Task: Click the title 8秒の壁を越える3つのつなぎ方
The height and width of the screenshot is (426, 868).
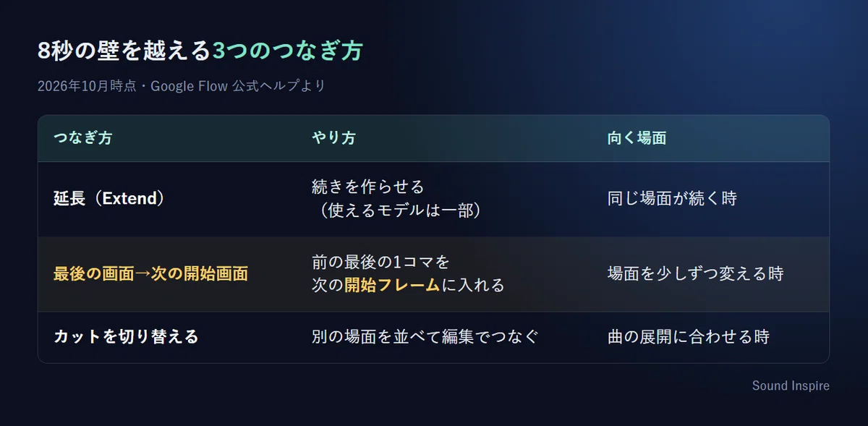Action: click(200, 51)
